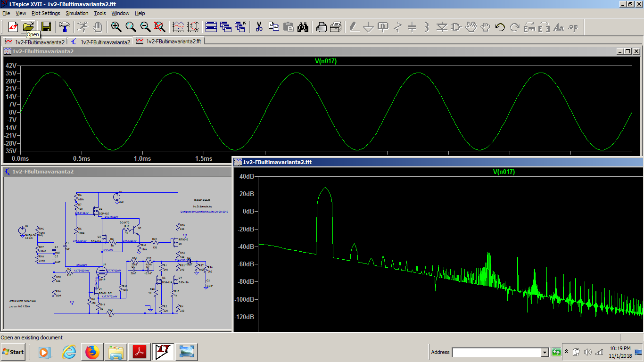
Task: Select the Move open-hand tool
Action: 471,26
